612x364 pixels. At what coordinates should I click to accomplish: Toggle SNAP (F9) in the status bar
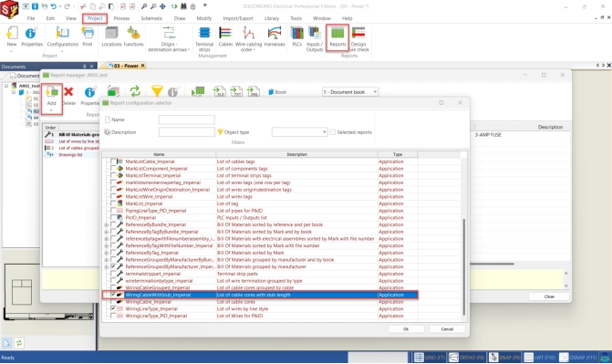coord(504,358)
